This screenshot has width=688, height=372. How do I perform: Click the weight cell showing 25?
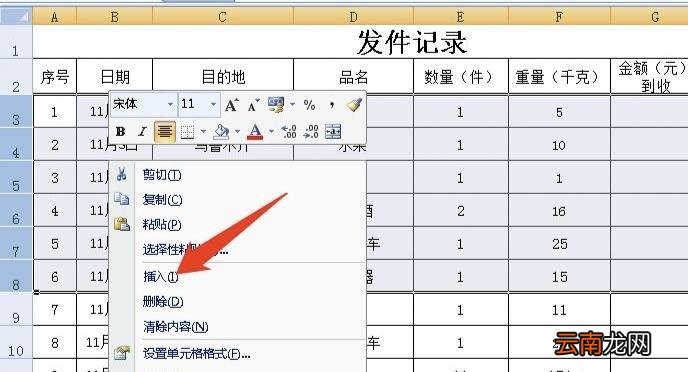coord(559,243)
